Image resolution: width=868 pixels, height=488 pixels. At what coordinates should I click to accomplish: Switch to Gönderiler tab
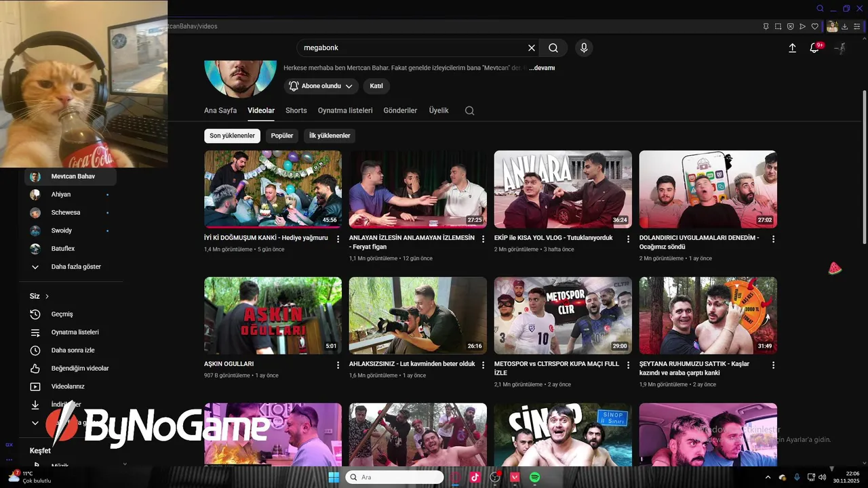[x=400, y=110]
